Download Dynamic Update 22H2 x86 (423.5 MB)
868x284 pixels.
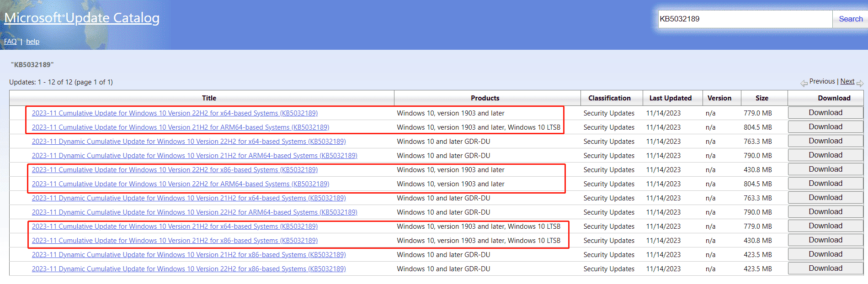[825, 268]
